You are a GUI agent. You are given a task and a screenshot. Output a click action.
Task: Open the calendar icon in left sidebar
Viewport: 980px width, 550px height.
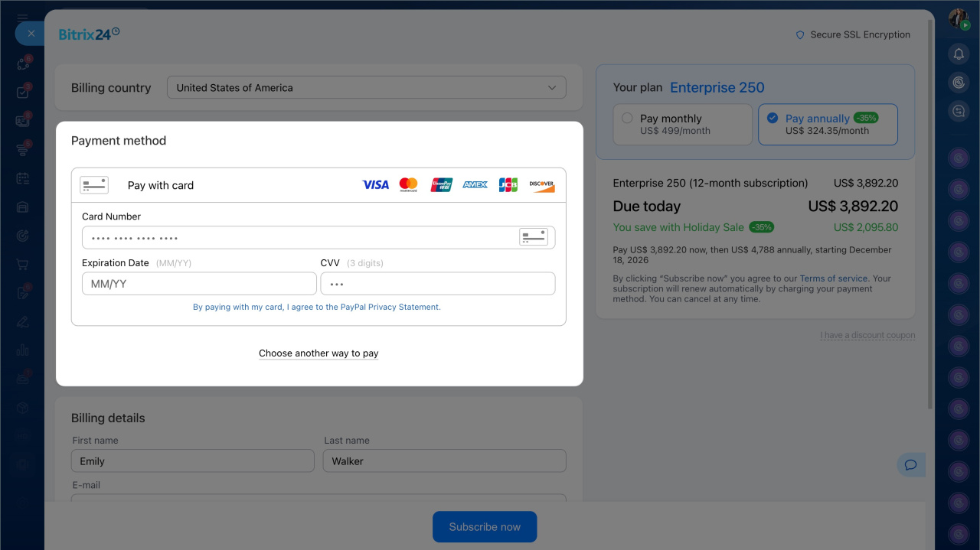(22, 178)
